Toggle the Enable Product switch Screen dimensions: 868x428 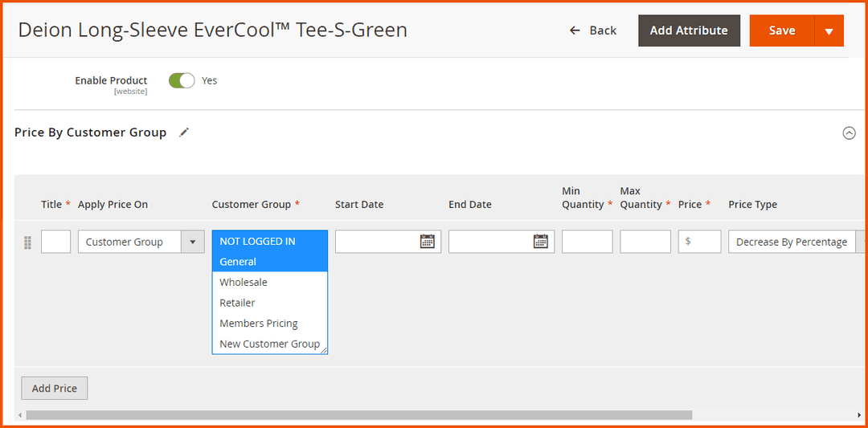tap(182, 80)
